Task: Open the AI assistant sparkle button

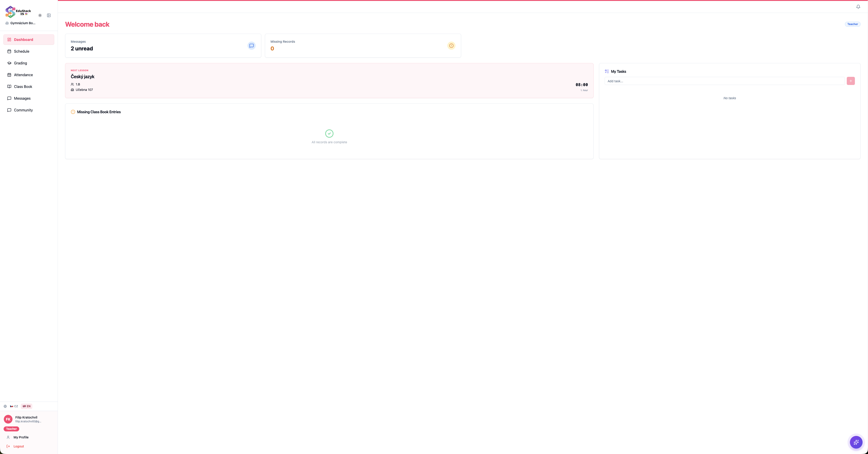Action: pyautogui.click(x=856, y=442)
